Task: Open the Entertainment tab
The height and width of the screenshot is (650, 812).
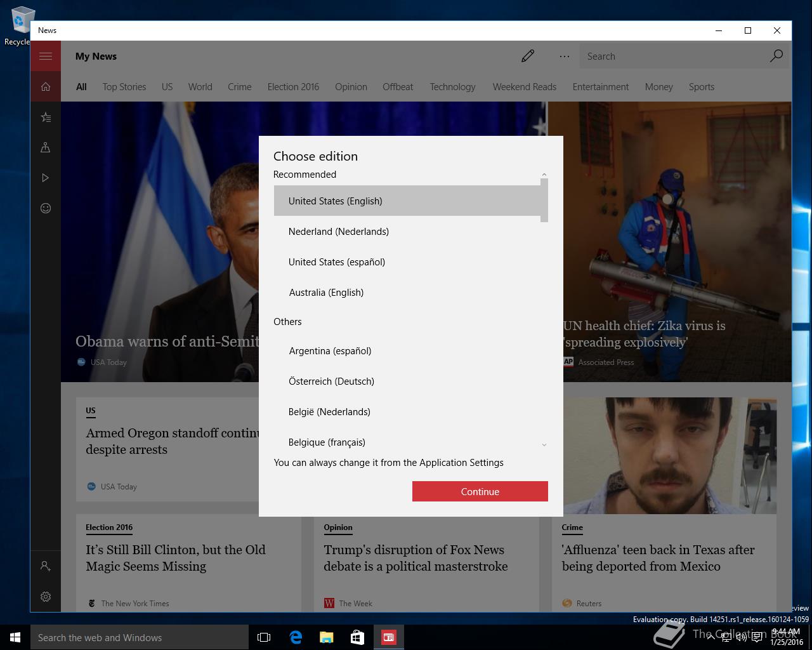Action: coord(601,87)
